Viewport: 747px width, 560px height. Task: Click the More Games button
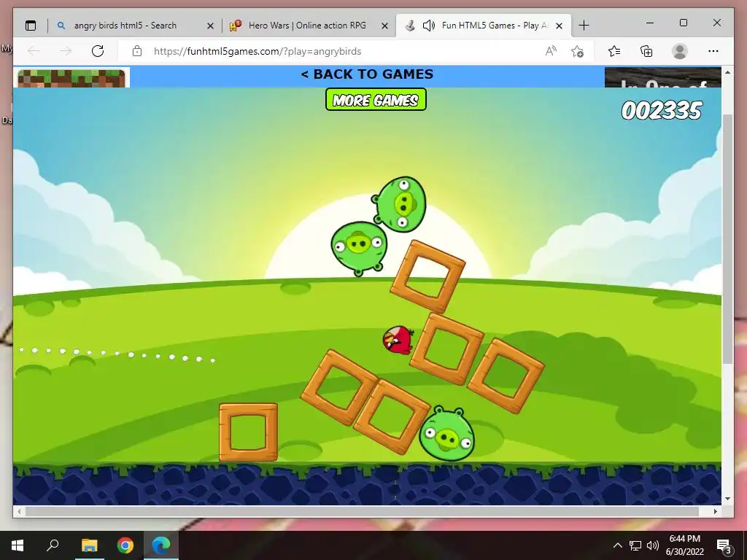tap(376, 99)
